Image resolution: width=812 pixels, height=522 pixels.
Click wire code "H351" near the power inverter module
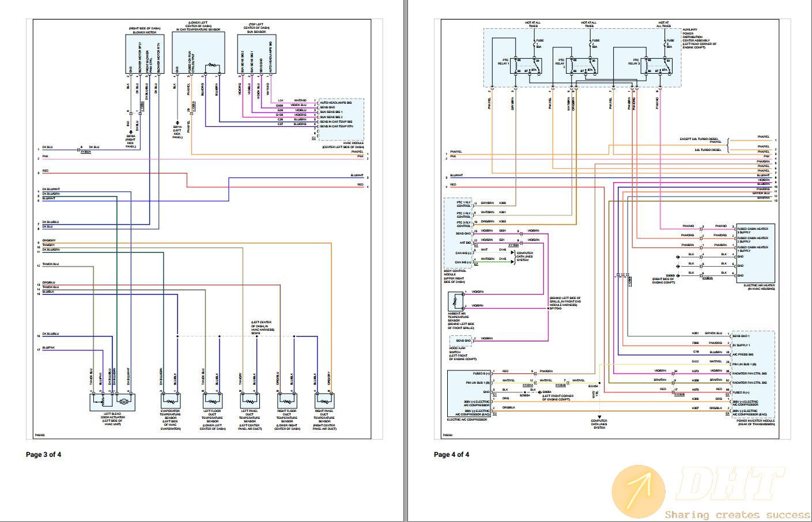695,333
